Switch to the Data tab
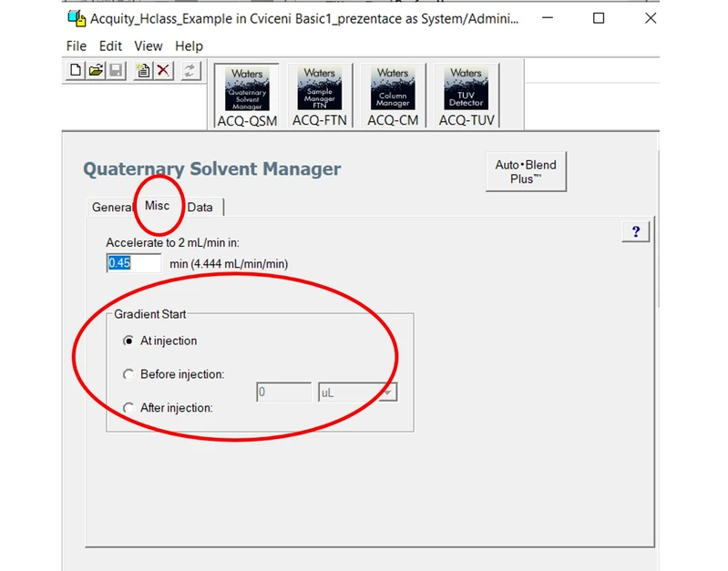The height and width of the screenshot is (571, 728). [x=200, y=207]
